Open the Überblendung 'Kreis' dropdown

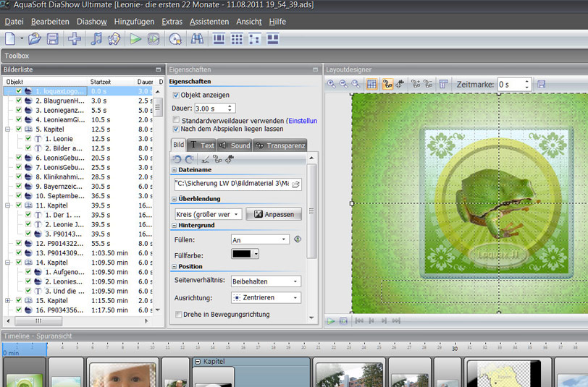[208, 214]
